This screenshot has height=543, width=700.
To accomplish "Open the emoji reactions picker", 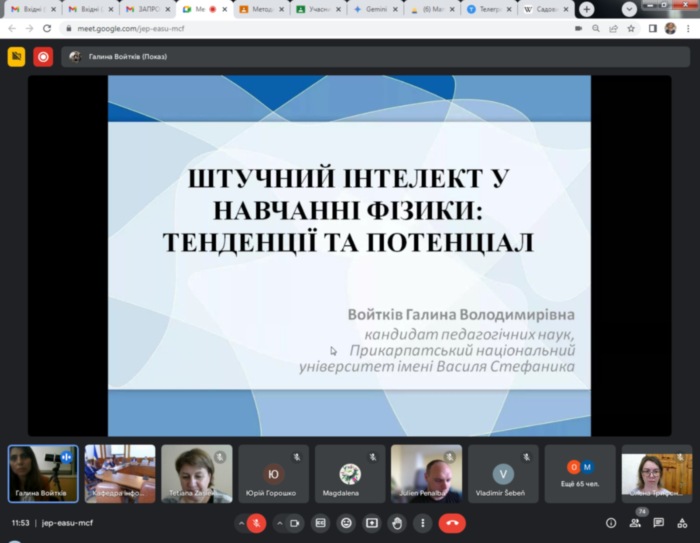I will 346,523.
